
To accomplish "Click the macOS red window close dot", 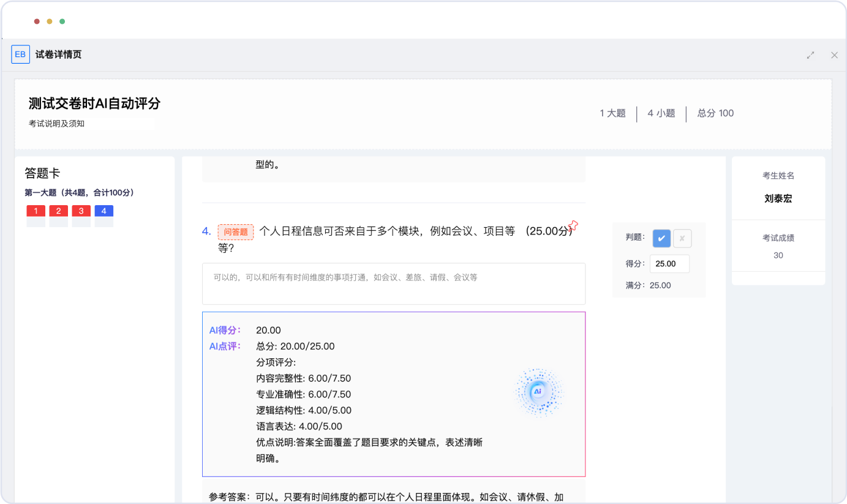I will click(37, 21).
